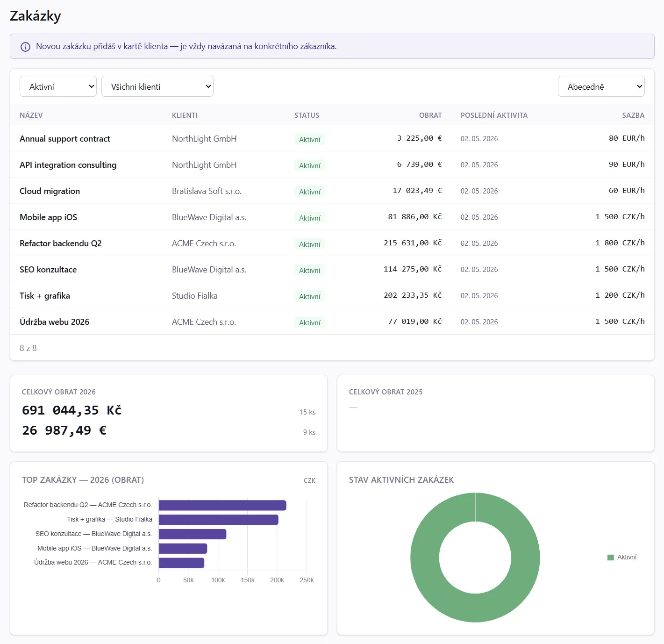Click the Tisk + grafika chart bar

[219, 520]
